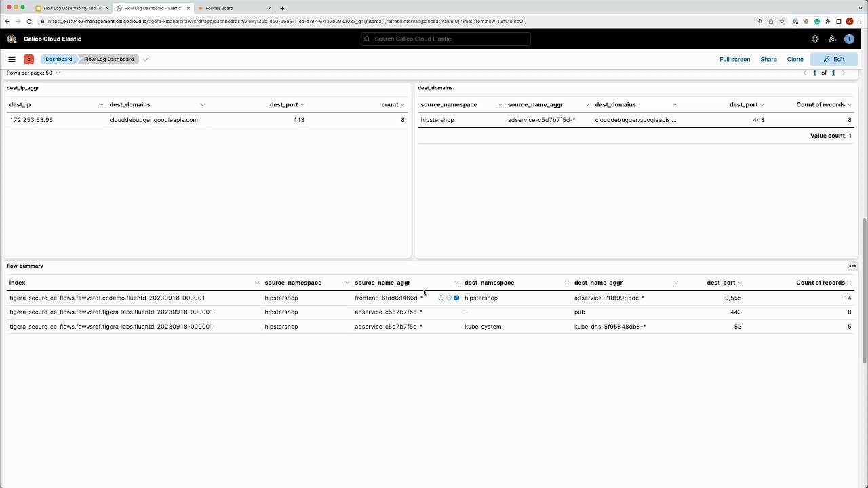This screenshot has width=868, height=488.
Task: Click the ccdemo.fluentd index cell
Action: pos(107,298)
